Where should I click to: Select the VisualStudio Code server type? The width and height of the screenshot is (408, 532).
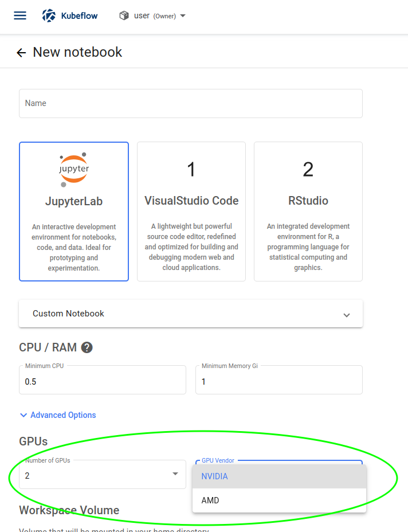[191, 212]
